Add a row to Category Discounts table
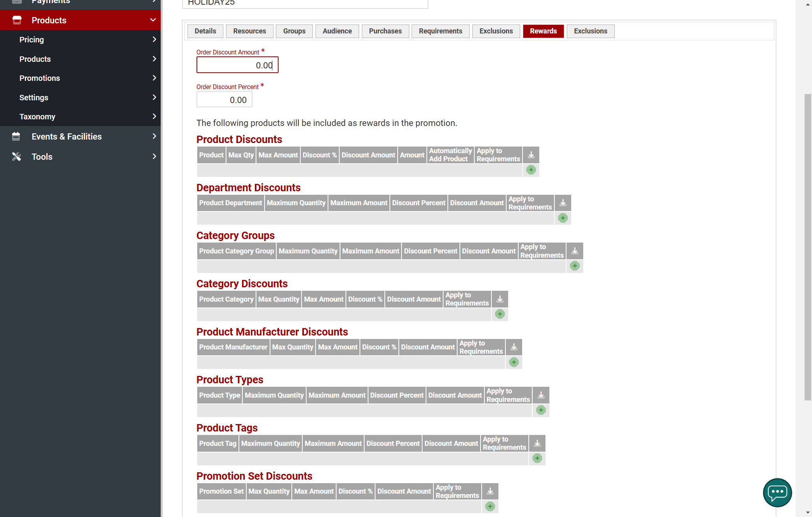812x517 pixels. (x=500, y=314)
